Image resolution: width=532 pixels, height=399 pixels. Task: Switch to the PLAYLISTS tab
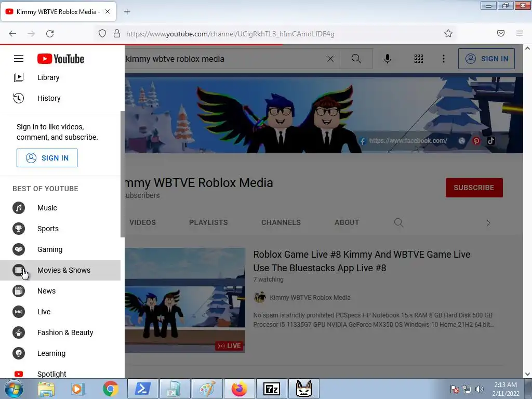click(x=208, y=222)
